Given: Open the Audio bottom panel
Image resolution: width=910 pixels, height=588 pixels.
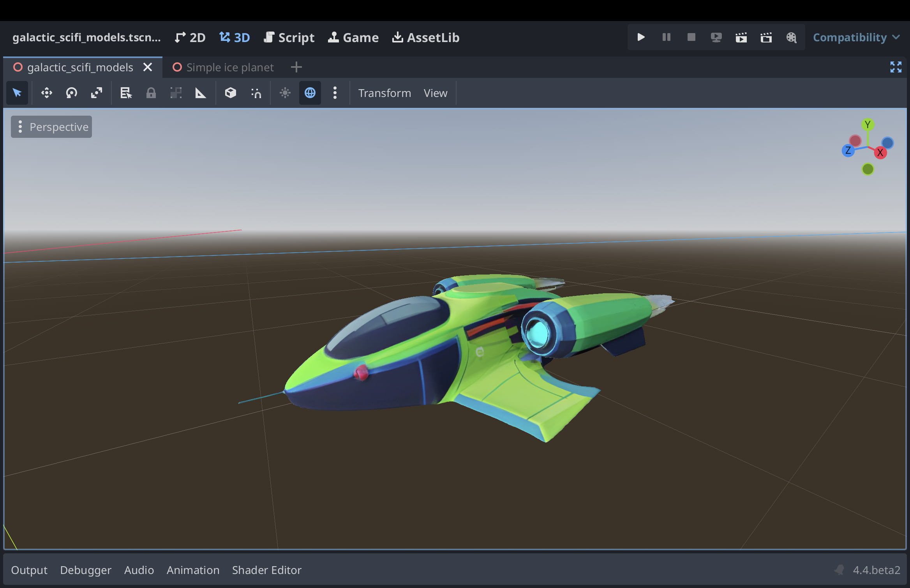Looking at the screenshot, I should click(139, 570).
